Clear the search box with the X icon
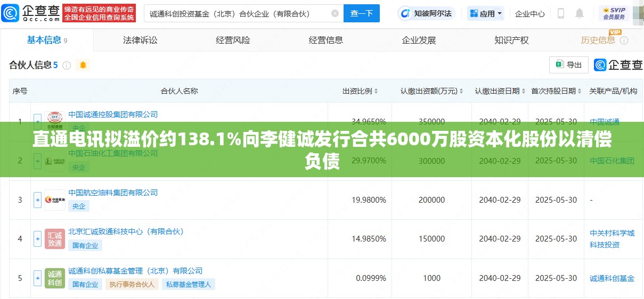644x299 pixels. pyautogui.click(x=335, y=13)
